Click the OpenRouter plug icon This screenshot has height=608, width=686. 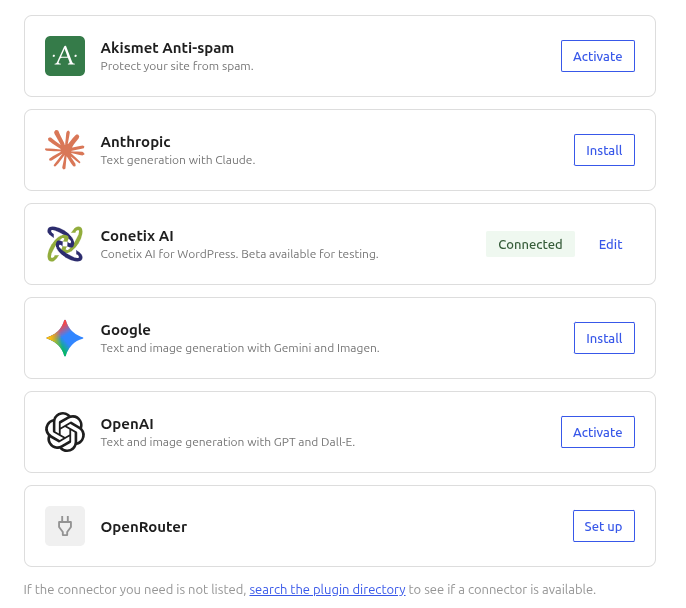pyautogui.click(x=65, y=526)
